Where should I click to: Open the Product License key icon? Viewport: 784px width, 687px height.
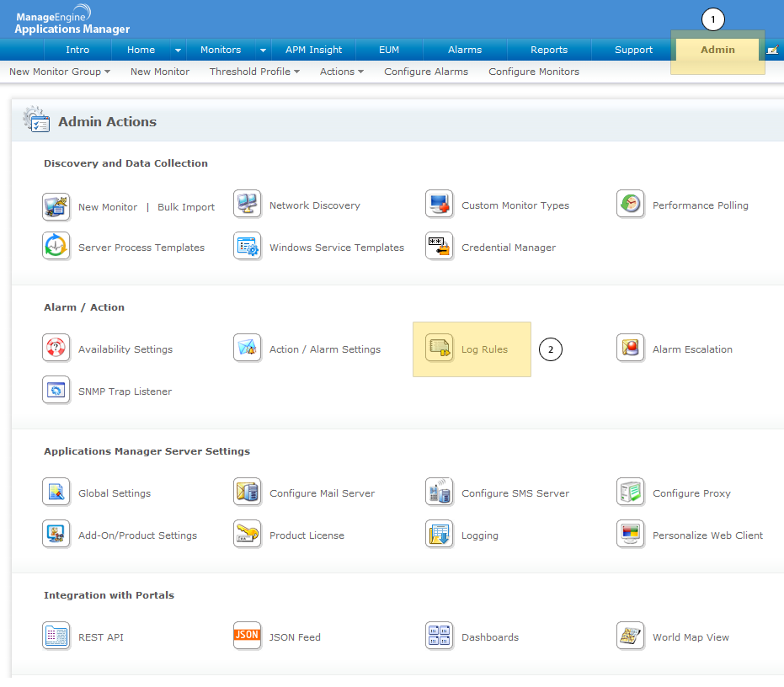click(247, 535)
